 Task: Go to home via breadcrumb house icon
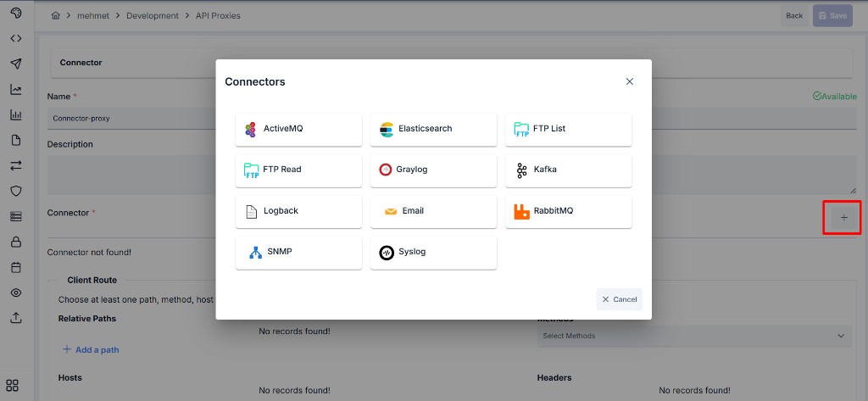[x=55, y=15]
